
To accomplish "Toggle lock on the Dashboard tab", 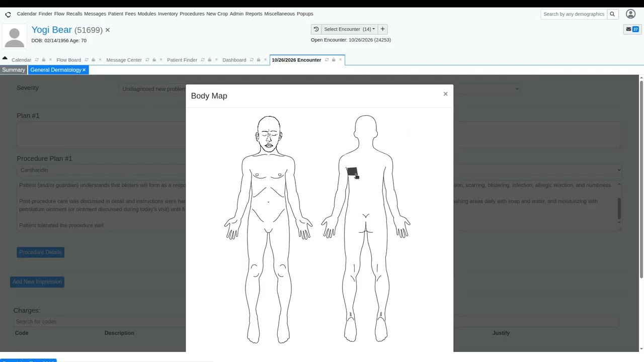I will pyautogui.click(x=258, y=60).
